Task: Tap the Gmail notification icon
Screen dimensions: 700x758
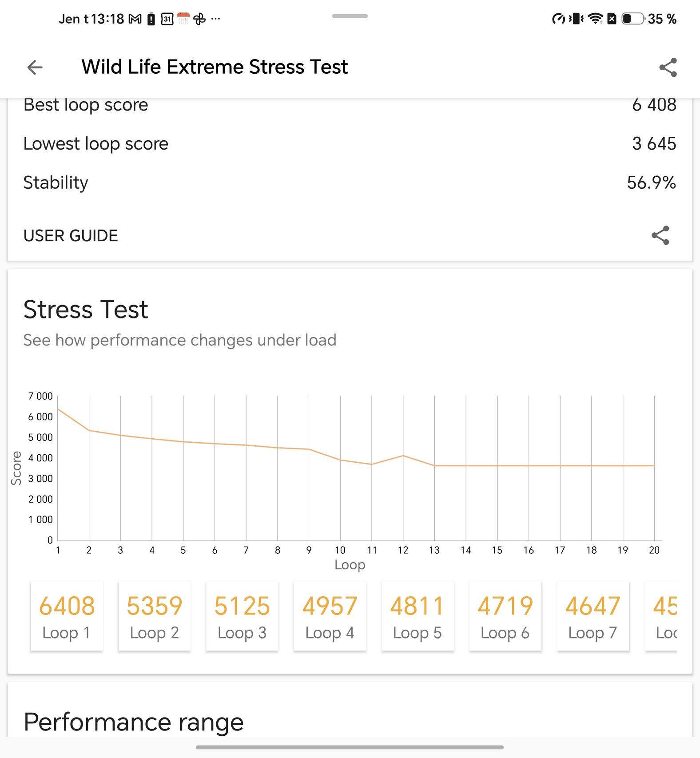Action: pos(135,19)
